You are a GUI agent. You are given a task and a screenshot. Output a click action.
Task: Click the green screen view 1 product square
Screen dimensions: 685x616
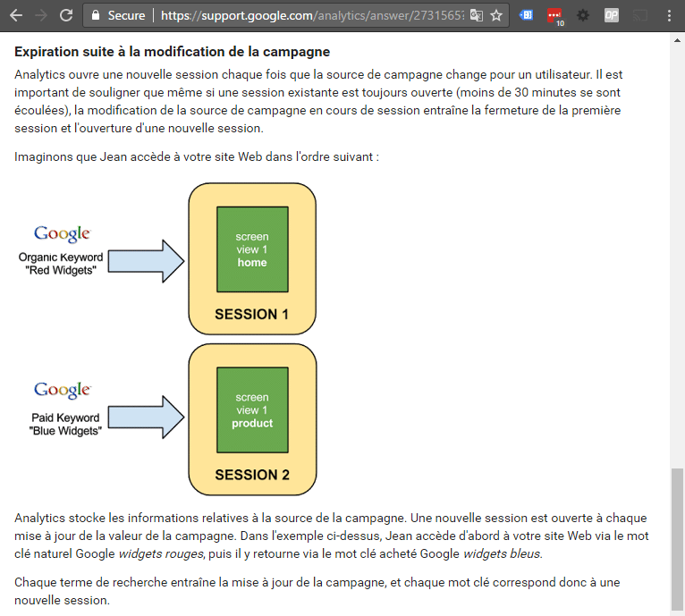[x=252, y=410]
